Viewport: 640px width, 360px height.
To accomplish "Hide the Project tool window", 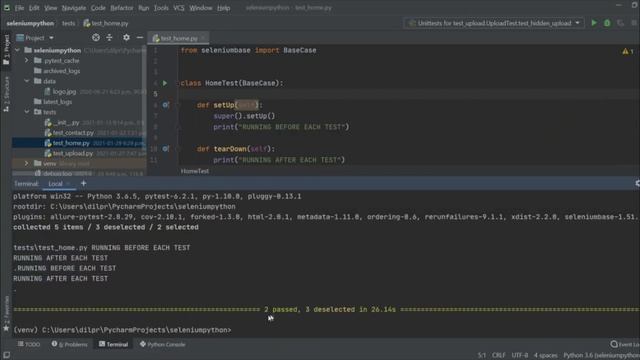I will (140, 38).
